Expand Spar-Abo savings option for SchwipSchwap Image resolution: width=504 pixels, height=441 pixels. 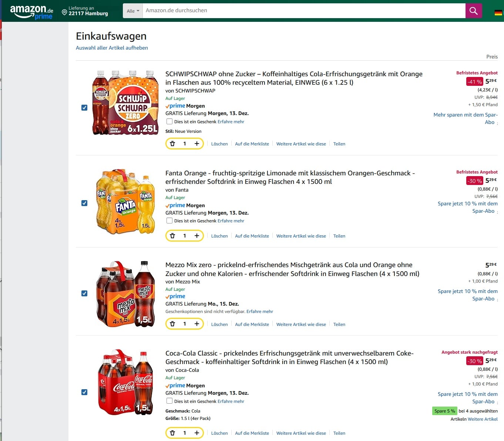(x=465, y=118)
